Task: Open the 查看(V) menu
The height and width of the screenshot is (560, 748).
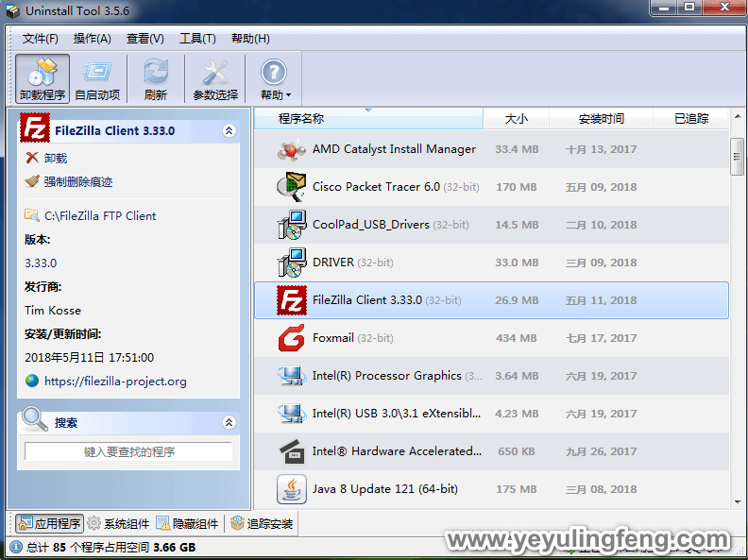Action: point(145,39)
